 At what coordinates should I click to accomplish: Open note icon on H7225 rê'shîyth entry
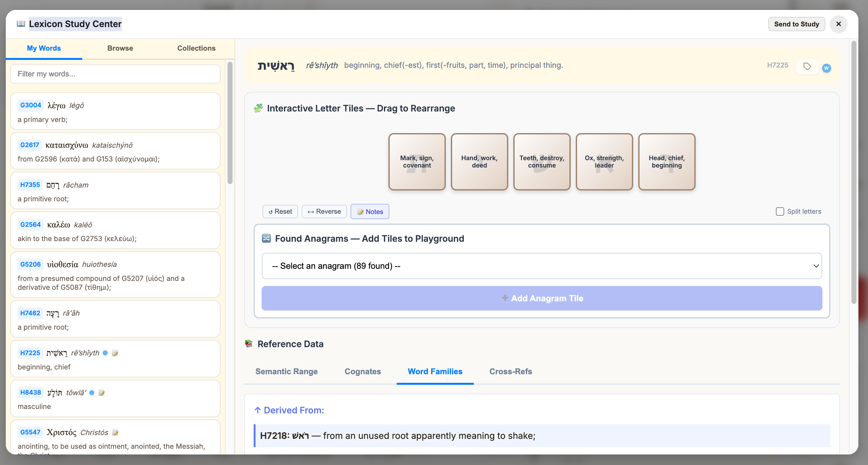coord(115,353)
